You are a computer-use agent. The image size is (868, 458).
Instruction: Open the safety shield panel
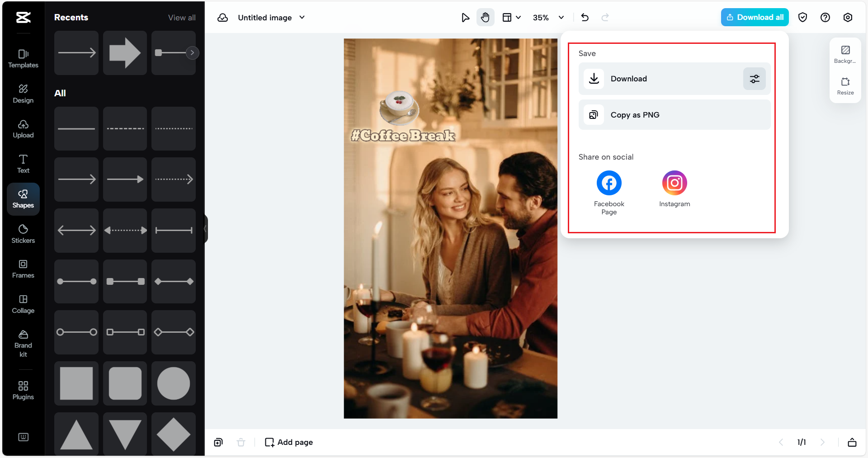pos(803,17)
